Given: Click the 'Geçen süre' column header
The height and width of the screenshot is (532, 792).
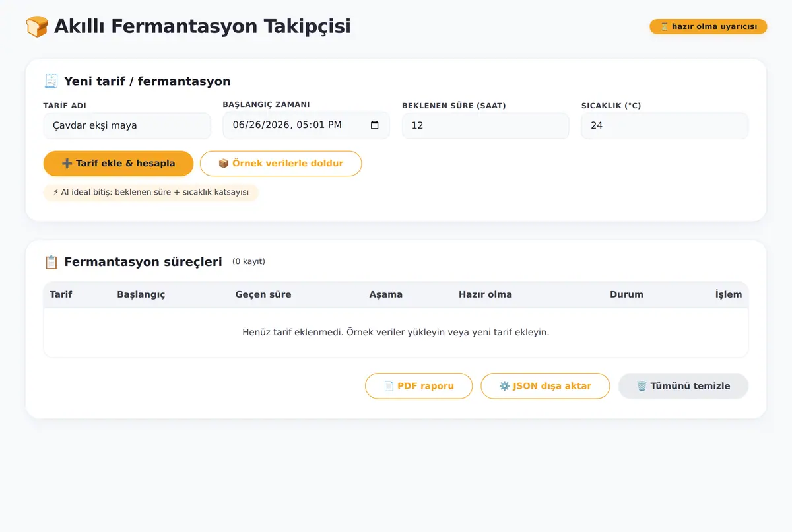Looking at the screenshot, I should point(263,294).
